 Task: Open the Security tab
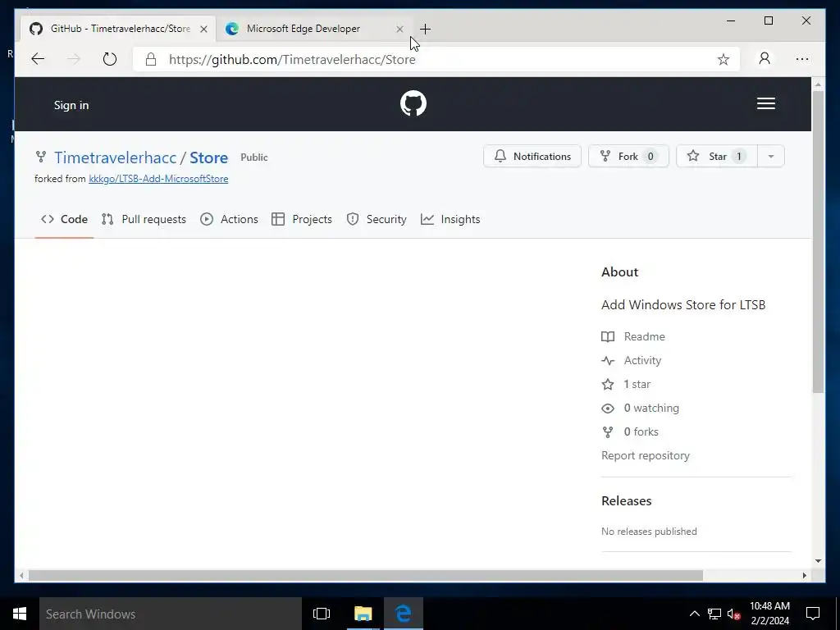[376, 219]
